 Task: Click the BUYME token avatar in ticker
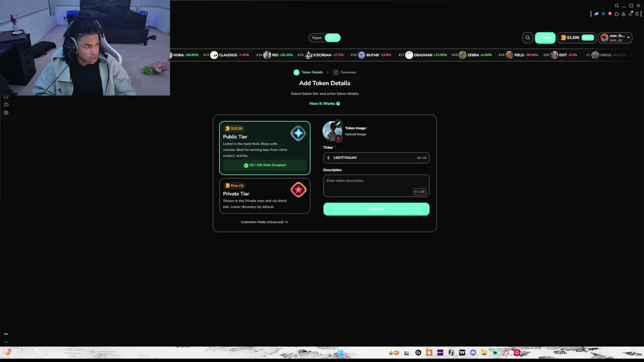click(361, 55)
